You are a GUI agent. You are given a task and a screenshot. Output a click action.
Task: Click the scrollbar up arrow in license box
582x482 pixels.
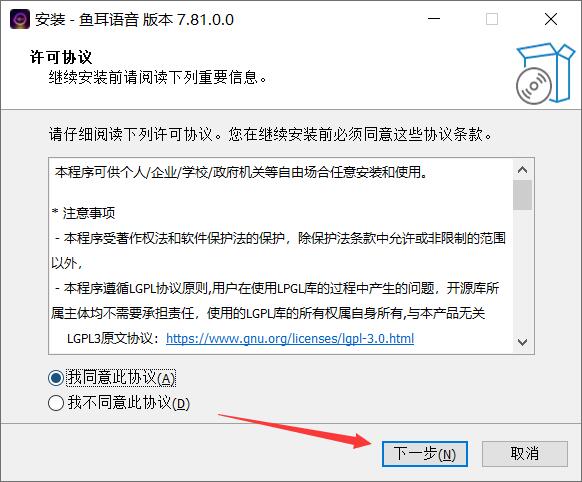[x=522, y=170]
